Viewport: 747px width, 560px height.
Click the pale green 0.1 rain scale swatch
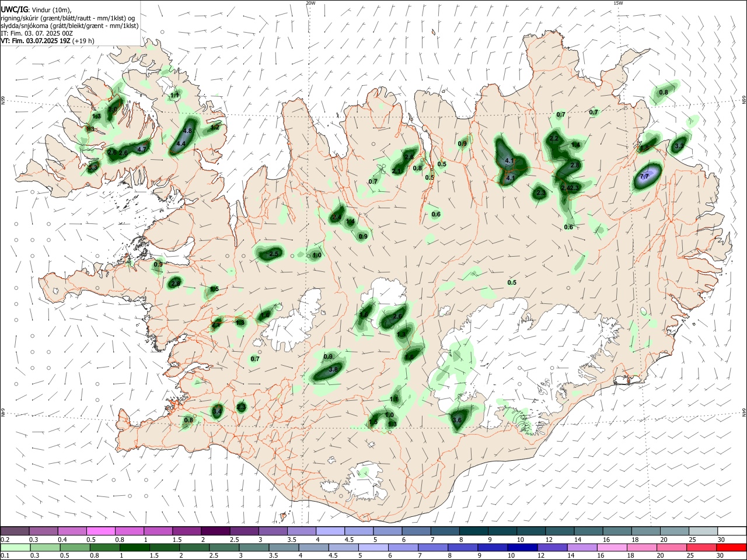[x=15, y=547]
